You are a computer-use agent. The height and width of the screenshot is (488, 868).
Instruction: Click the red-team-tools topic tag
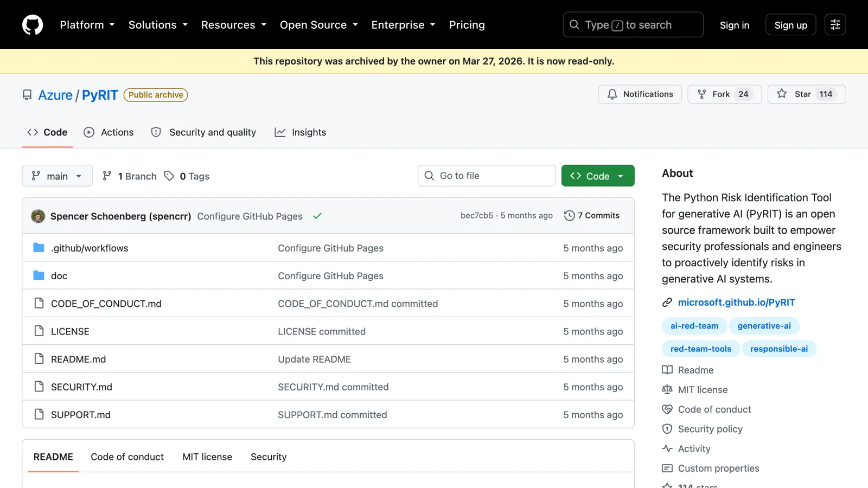(x=700, y=349)
